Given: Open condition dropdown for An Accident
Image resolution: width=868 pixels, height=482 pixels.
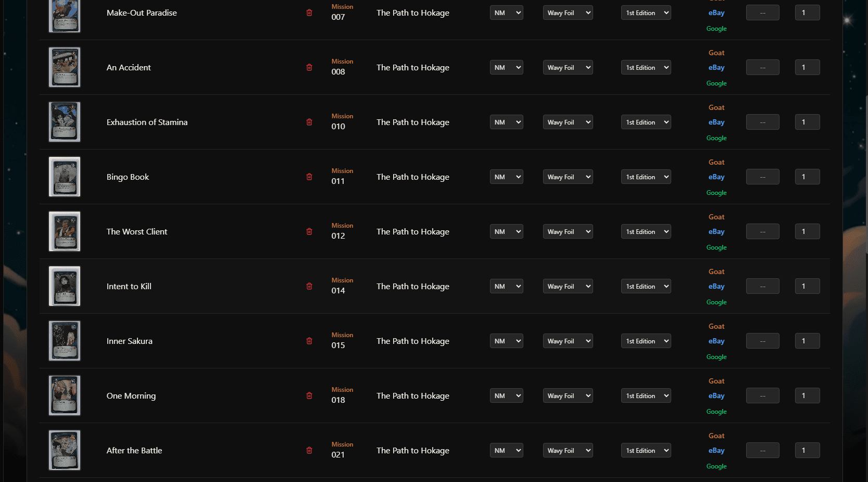Looking at the screenshot, I should click(506, 67).
